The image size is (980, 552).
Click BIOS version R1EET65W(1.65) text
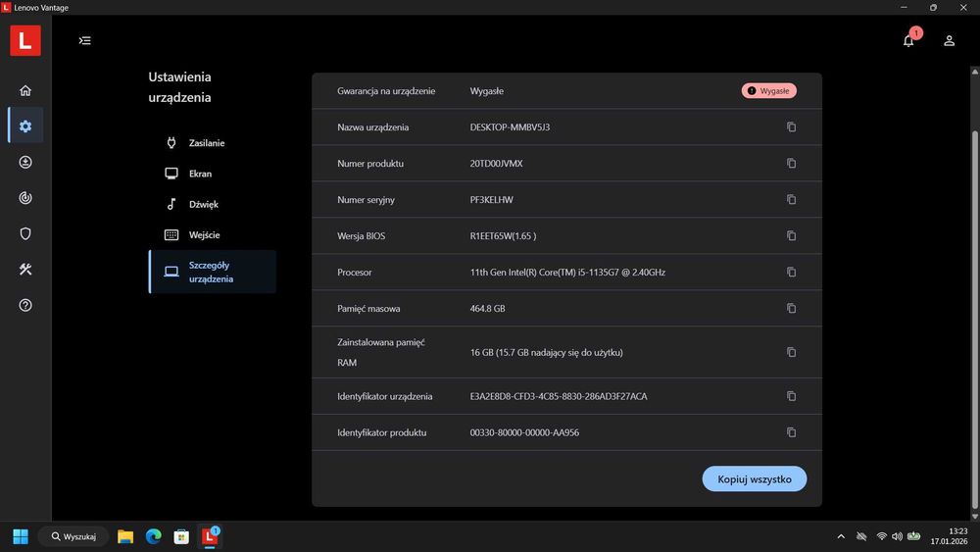pyautogui.click(x=503, y=235)
